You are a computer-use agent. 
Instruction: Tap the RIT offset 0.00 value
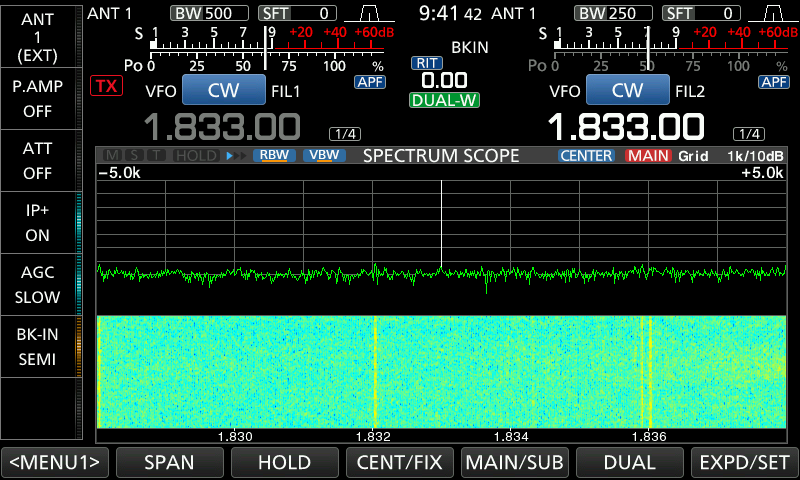pos(444,81)
